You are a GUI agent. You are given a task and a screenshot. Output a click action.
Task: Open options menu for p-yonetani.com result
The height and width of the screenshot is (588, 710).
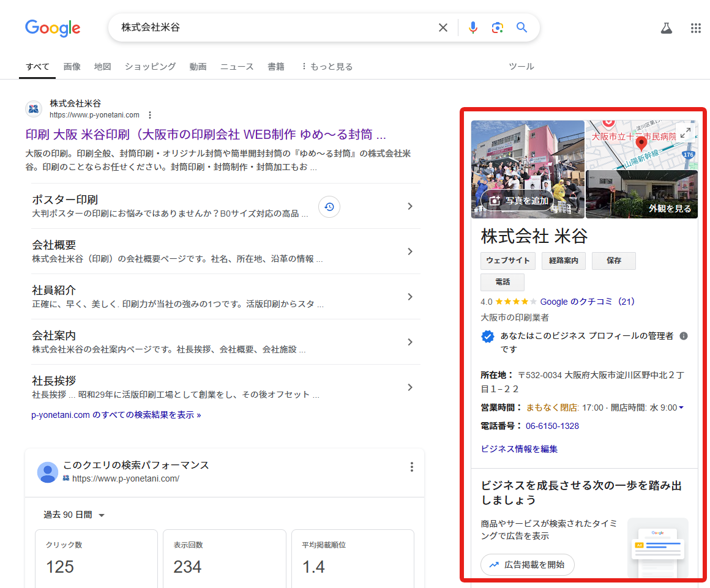point(150,115)
